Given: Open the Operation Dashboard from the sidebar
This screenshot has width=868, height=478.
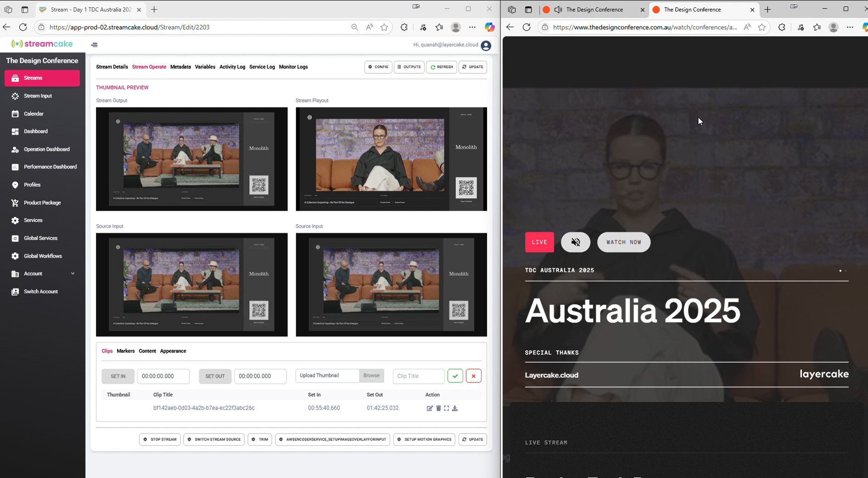Looking at the screenshot, I should click(x=46, y=149).
